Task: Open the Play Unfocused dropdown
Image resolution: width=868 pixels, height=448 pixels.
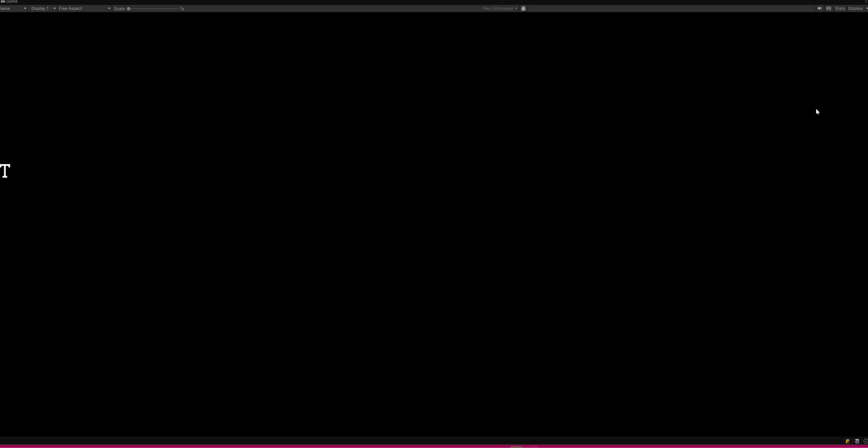Action: click(500, 8)
